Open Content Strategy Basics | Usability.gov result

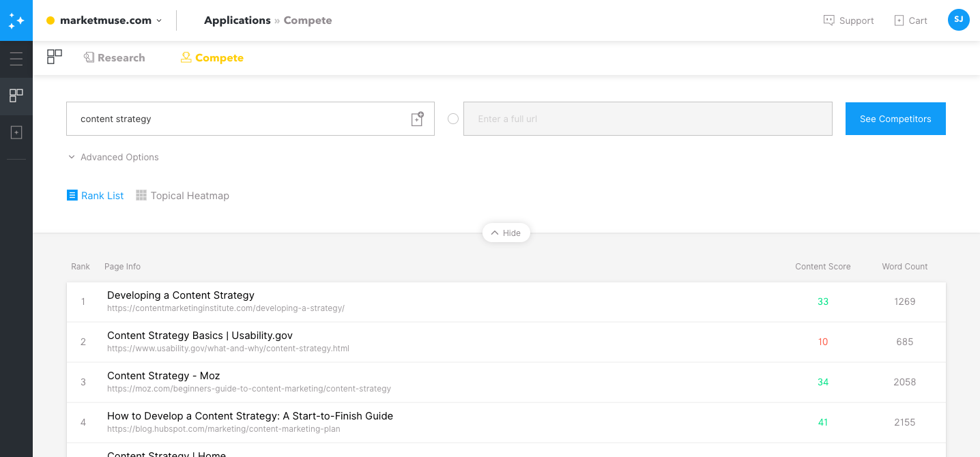[x=200, y=336]
